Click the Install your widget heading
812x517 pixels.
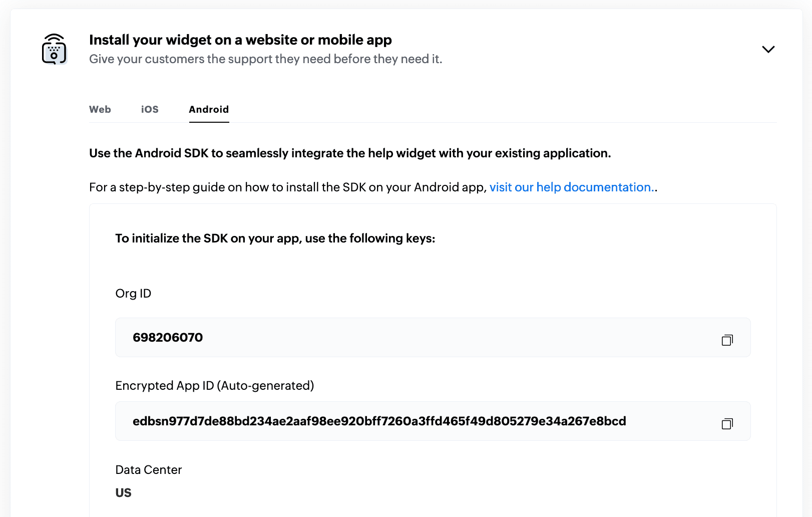coord(240,40)
